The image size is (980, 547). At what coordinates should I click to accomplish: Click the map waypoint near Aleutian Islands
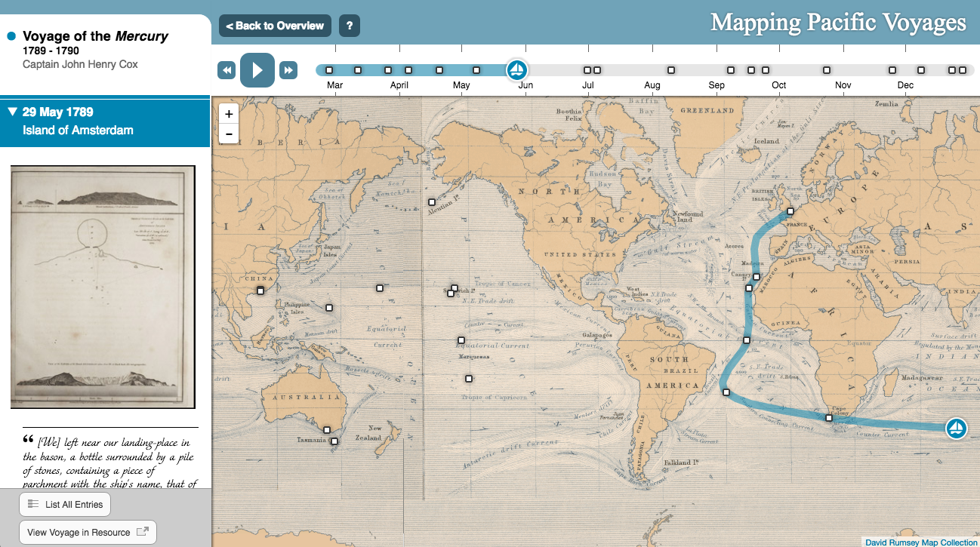point(432,202)
